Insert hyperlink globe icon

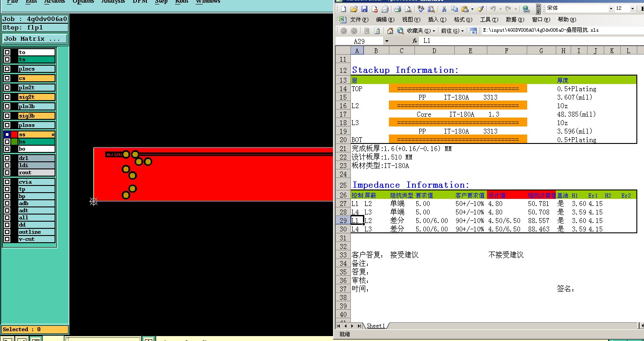point(526,9)
